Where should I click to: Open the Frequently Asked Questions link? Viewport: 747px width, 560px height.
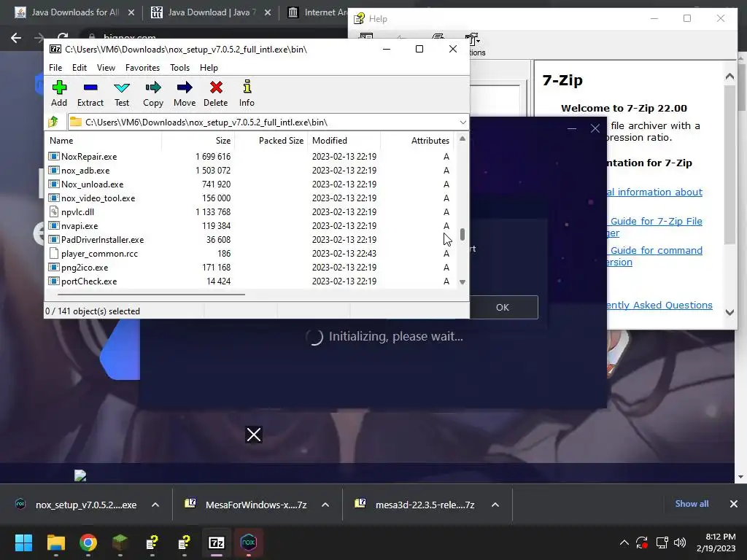pos(659,306)
